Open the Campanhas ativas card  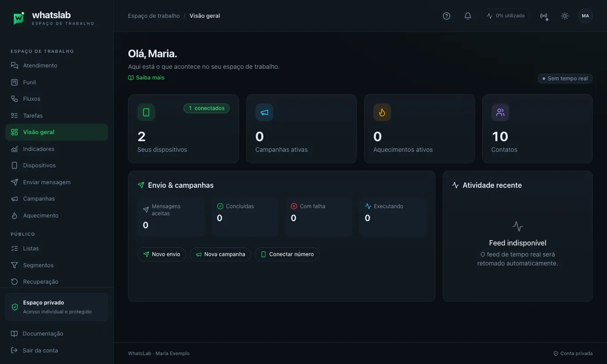(301, 129)
